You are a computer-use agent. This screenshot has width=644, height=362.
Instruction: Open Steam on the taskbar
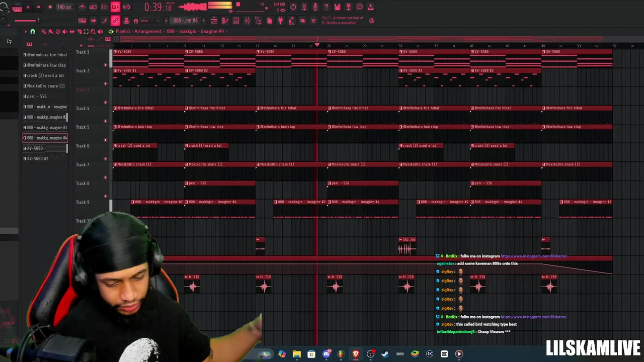tap(385, 354)
